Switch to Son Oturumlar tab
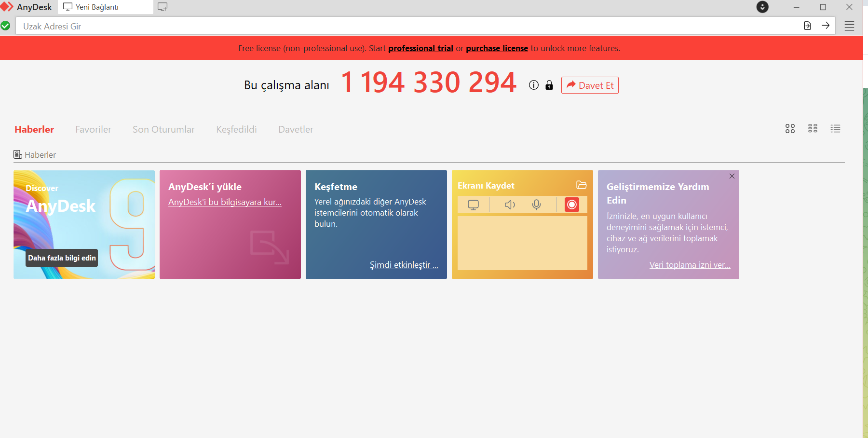Image resolution: width=868 pixels, height=438 pixels. [163, 129]
